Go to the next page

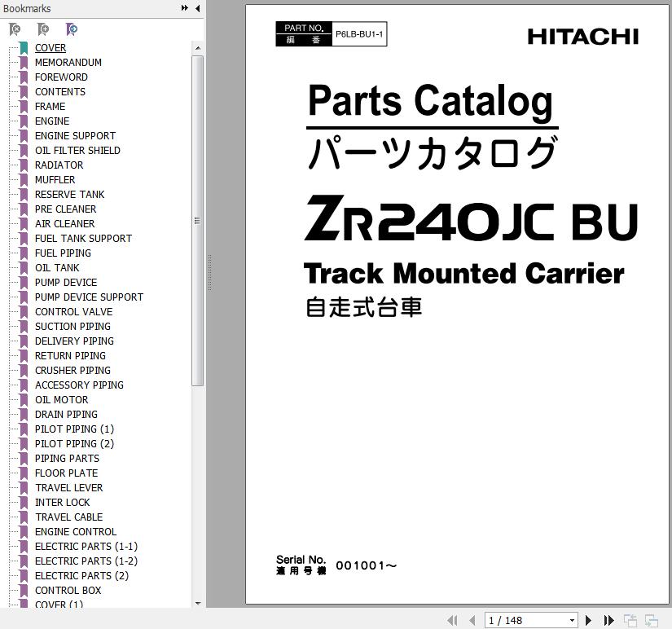pyautogui.click(x=588, y=620)
